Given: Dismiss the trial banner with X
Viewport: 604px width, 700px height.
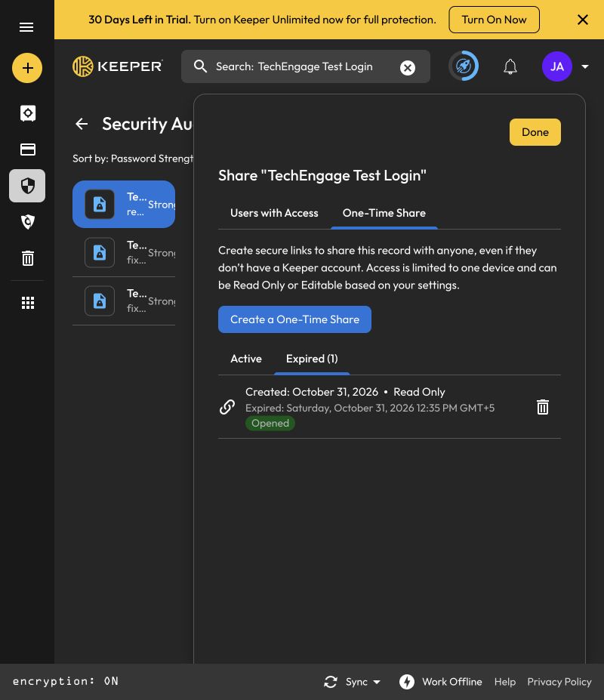Looking at the screenshot, I should (x=582, y=20).
